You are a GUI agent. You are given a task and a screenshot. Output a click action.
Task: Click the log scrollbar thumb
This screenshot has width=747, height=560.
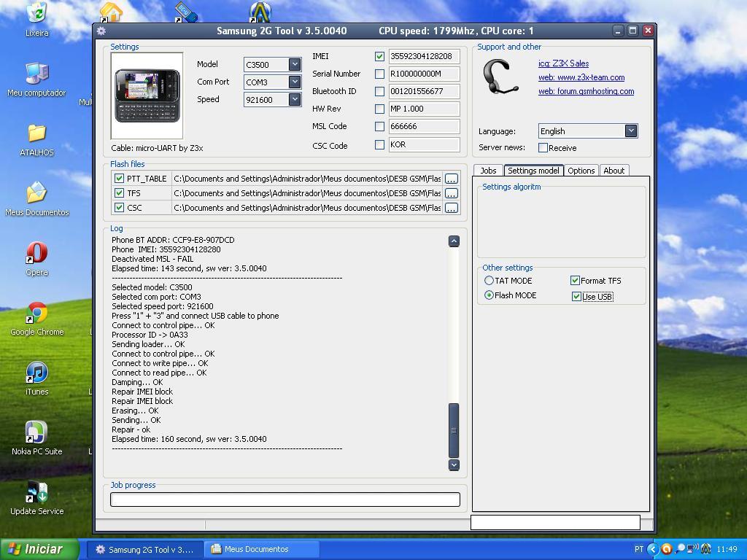[454, 430]
